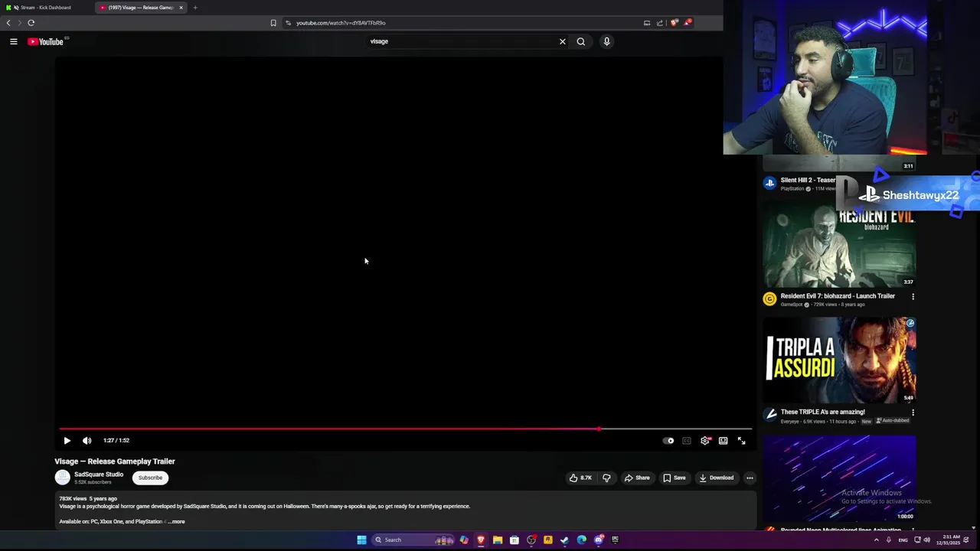
Task: Reload the current page
Action: [31, 23]
